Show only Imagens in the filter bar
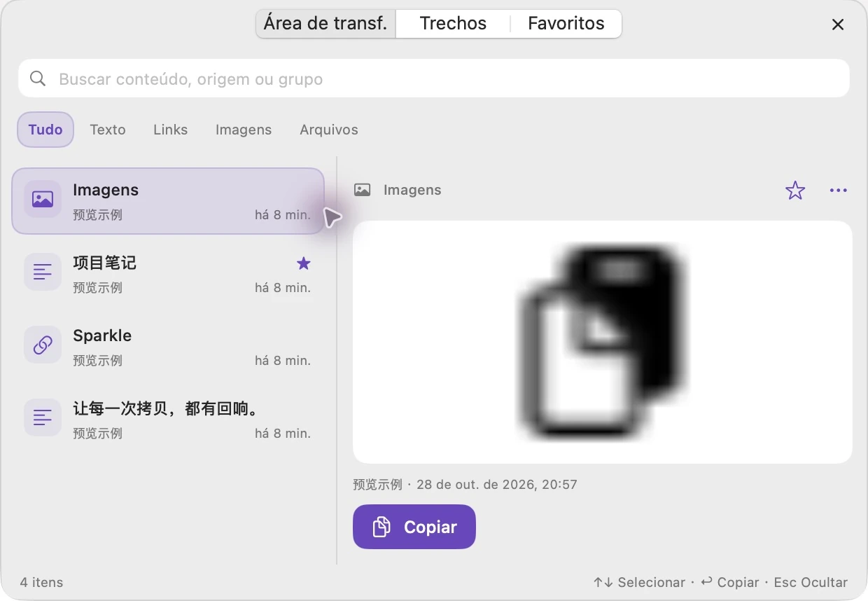 [x=244, y=130]
